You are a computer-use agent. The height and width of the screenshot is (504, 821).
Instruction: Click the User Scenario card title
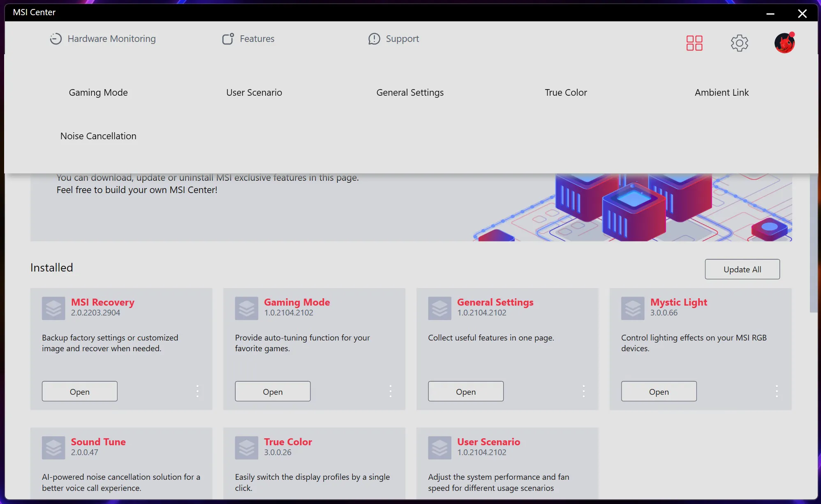(488, 442)
